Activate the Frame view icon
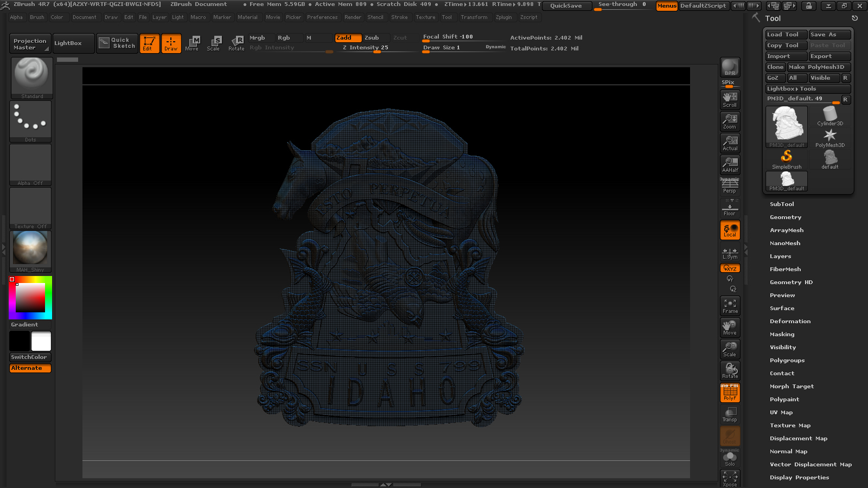 (730, 306)
